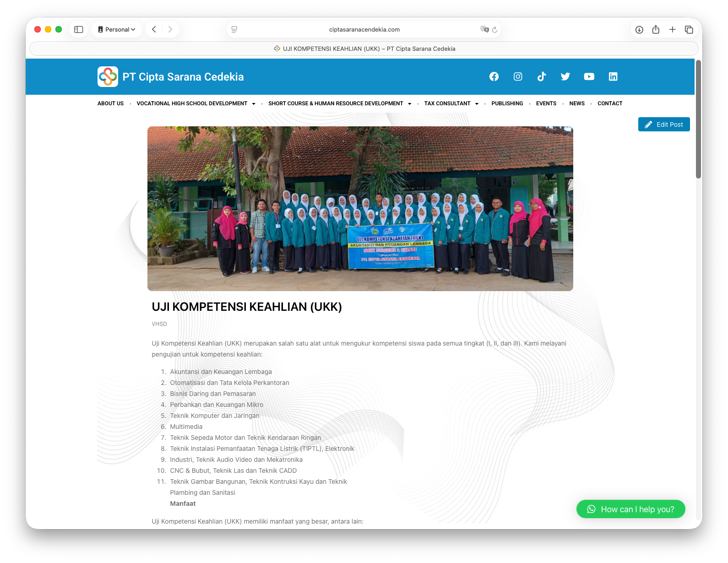Open the How can I help you chat
The height and width of the screenshot is (563, 728).
631,509
